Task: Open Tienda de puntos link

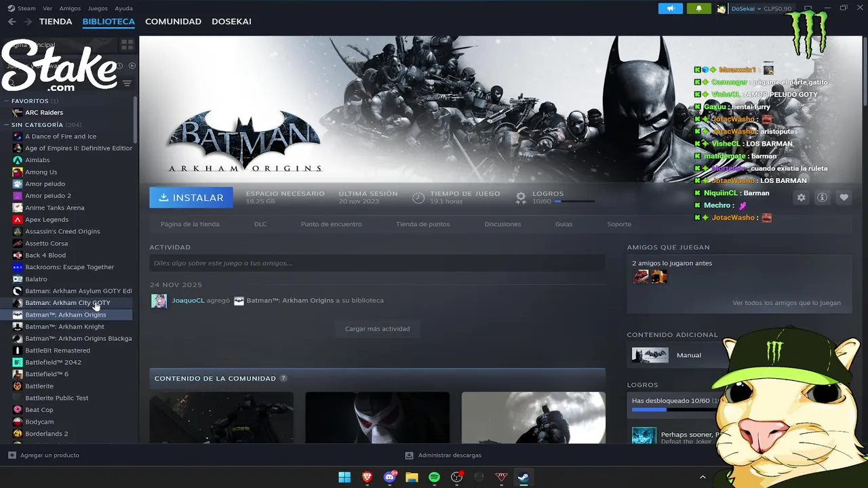Action: 422,224
